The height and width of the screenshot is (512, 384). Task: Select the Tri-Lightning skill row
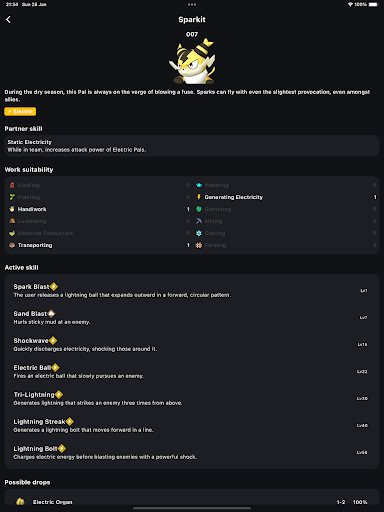(x=192, y=398)
